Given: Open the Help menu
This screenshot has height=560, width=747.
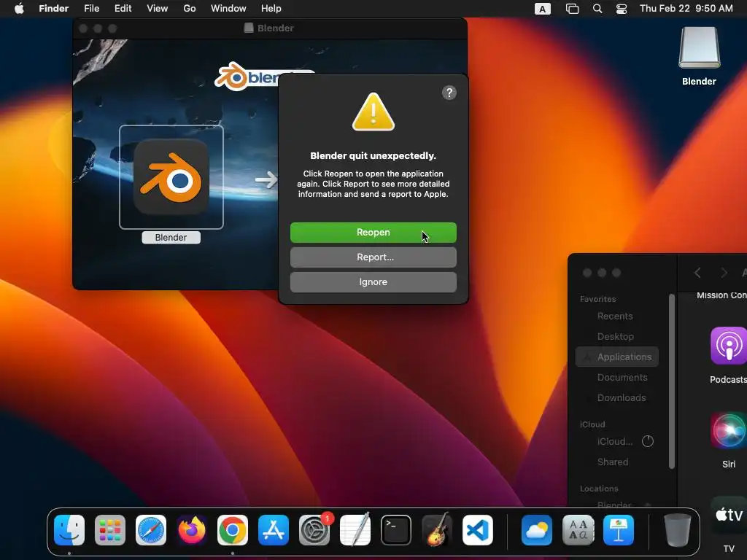Looking at the screenshot, I should (x=271, y=9).
